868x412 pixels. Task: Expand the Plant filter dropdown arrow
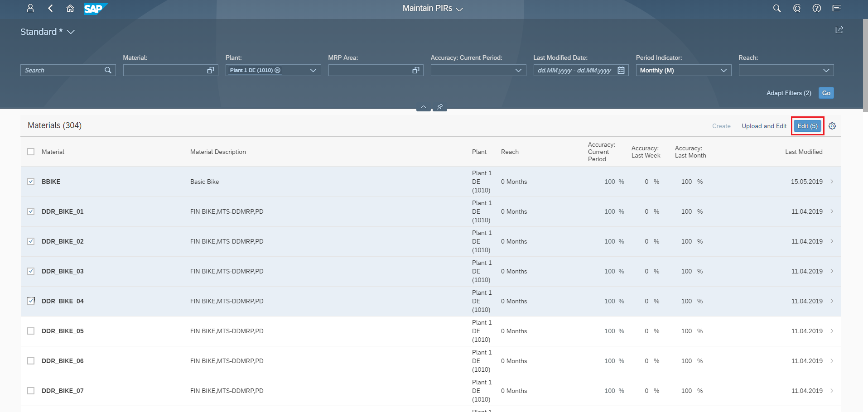click(x=313, y=70)
